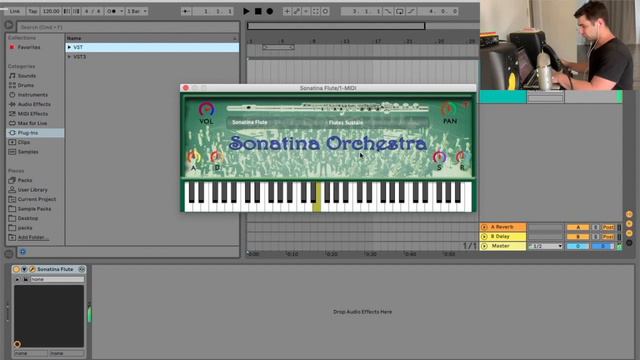Adjust the Sustain (S) knob in Sonatina

tap(439, 157)
